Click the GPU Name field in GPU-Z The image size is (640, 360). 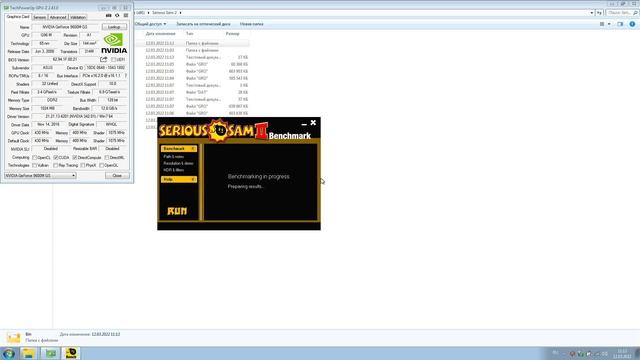pos(65,27)
